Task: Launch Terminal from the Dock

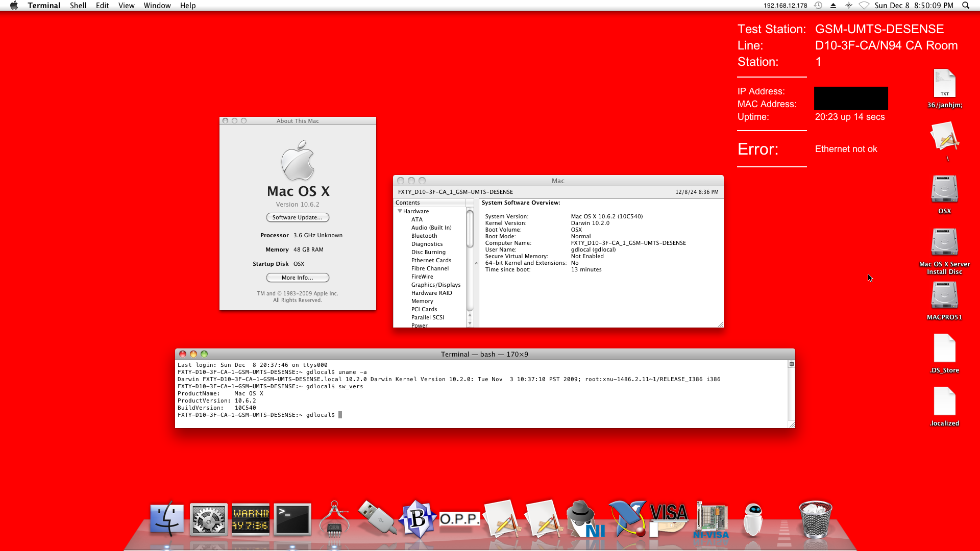Action: (292, 519)
